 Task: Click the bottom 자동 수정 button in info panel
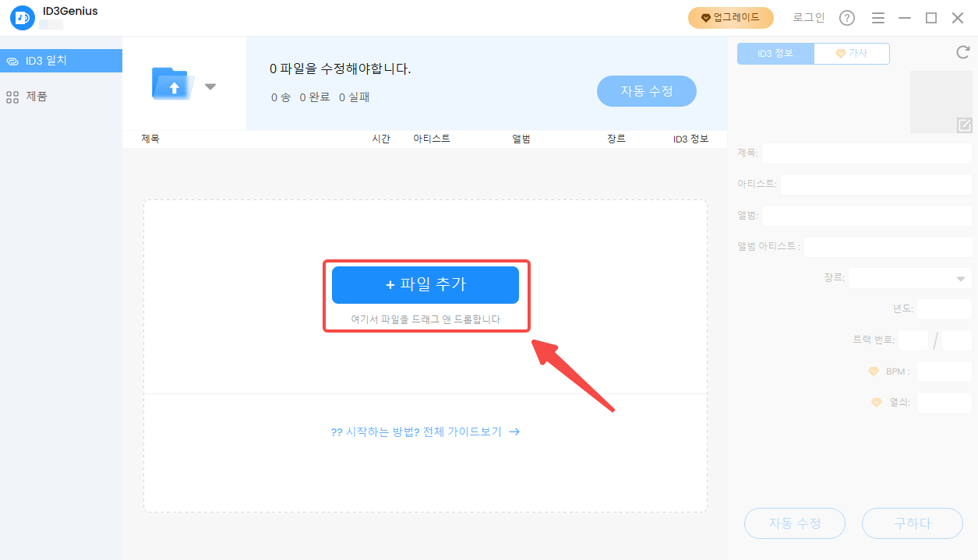point(795,523)
